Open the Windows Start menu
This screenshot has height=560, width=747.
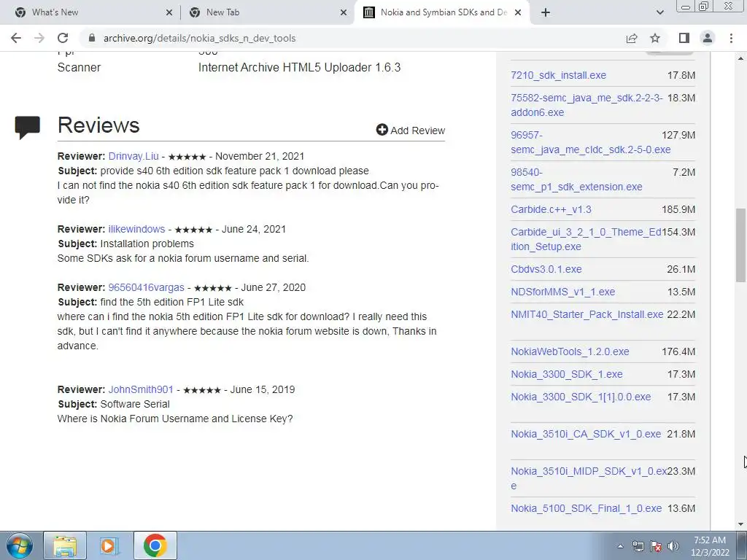tap(19, 545)
